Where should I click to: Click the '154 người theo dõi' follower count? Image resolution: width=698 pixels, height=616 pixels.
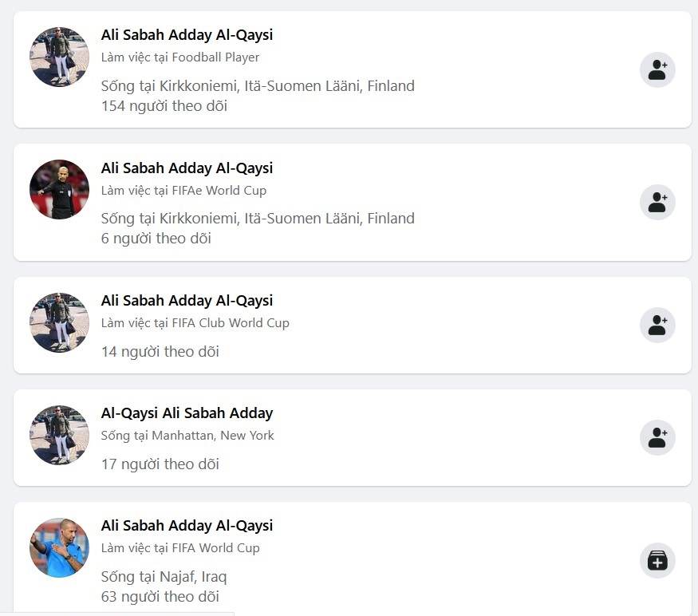[x=162, y=105]
